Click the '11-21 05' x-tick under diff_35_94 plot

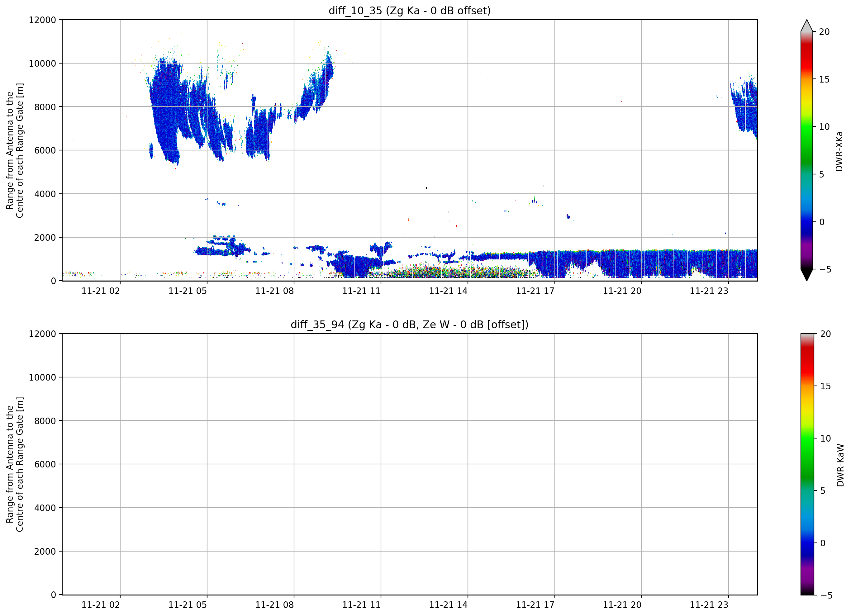tap(187, 605)
